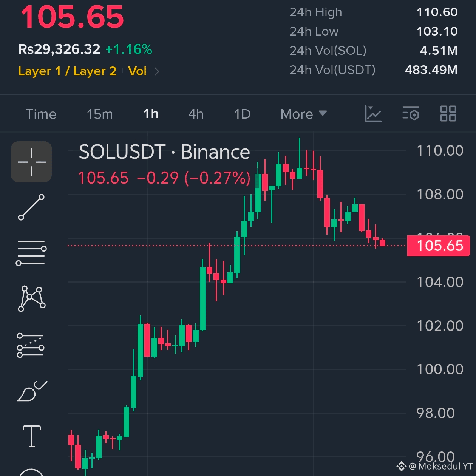The image size is (476, 476).
Task: Click the red 105.65 price axis label
Action: tap(439, 246)
